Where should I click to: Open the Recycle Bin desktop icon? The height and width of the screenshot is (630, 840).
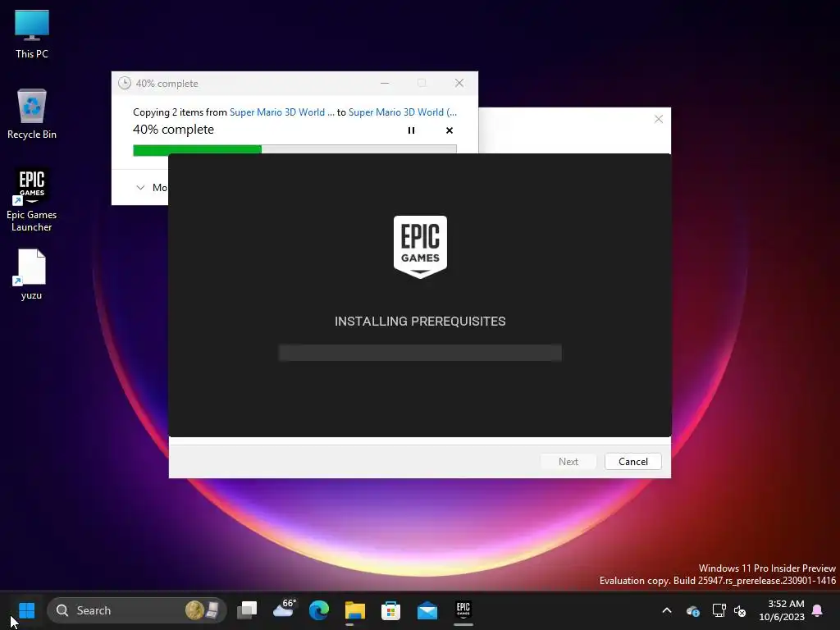pos(32,114)
